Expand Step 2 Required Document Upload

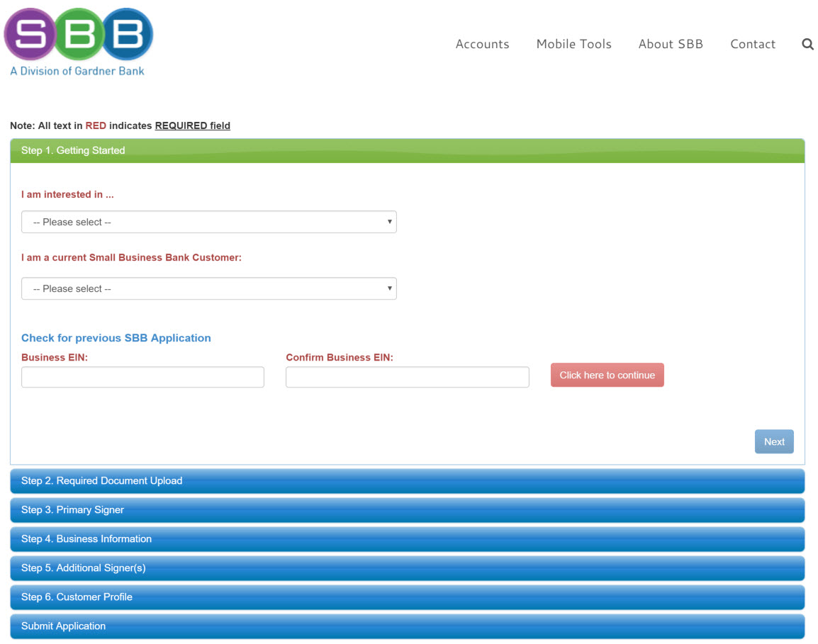click(408, 481)
